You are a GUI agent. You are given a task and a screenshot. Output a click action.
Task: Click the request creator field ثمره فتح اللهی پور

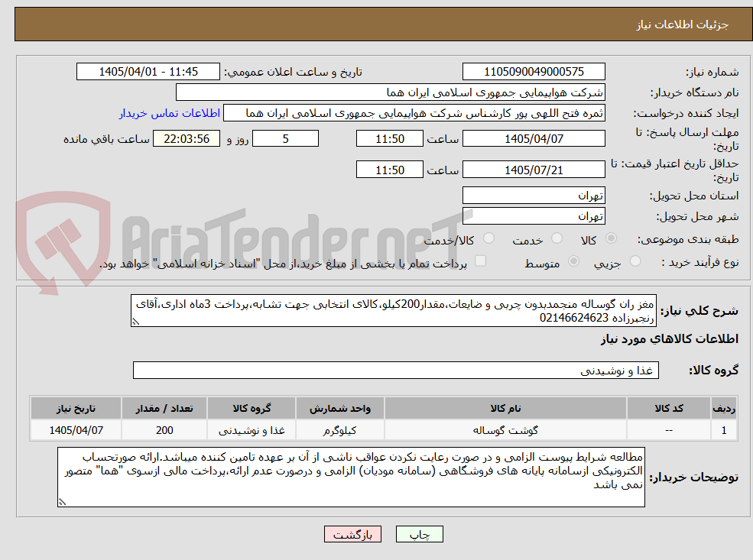[414, 113]
